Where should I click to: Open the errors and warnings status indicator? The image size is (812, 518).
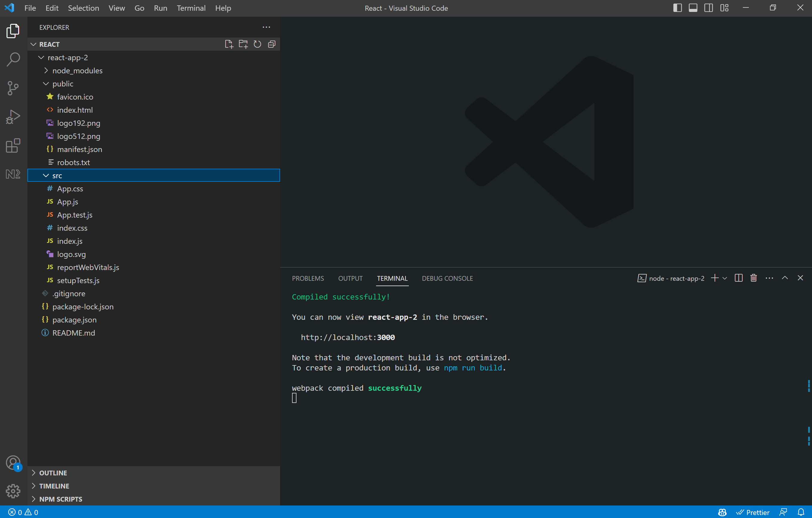[23, 512]
